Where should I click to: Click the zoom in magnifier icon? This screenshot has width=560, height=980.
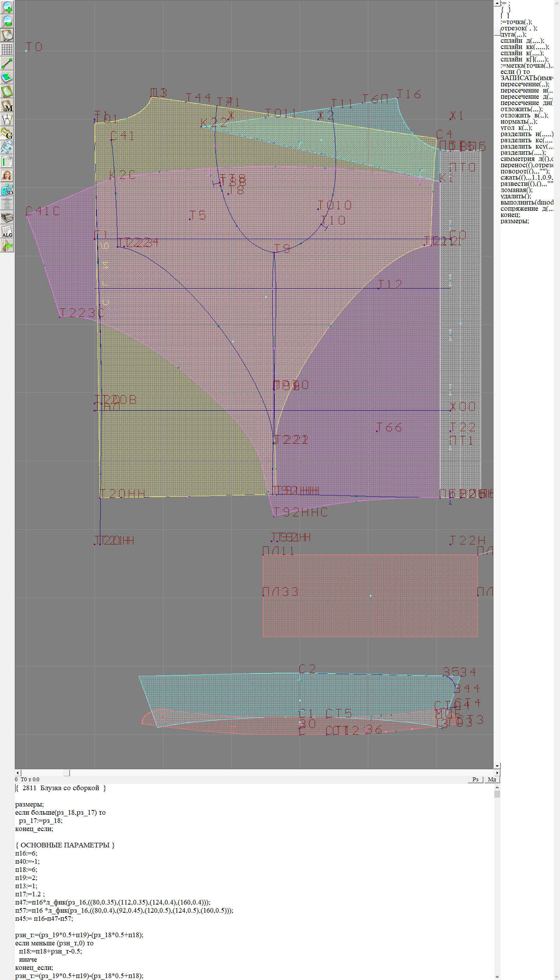[7, 7]
